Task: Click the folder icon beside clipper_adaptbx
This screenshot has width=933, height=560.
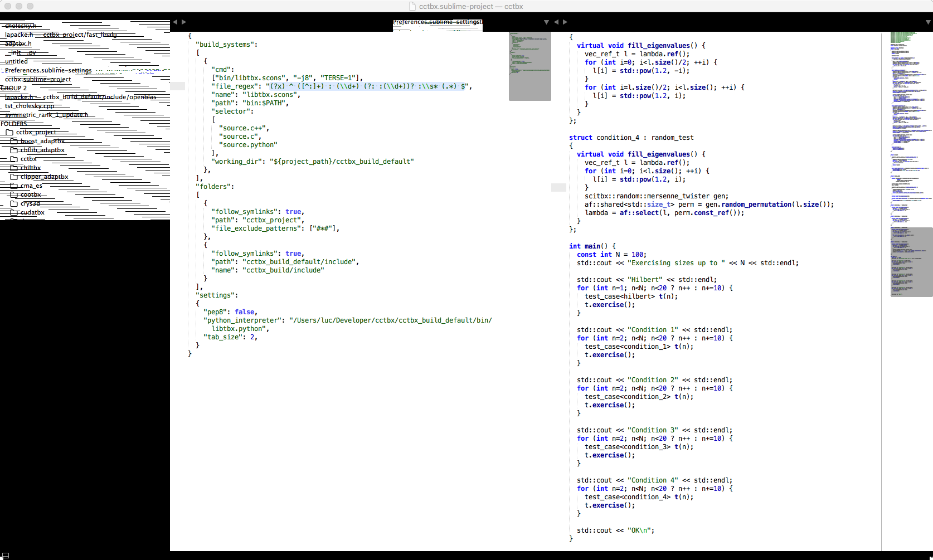Action: click(14, 177)
